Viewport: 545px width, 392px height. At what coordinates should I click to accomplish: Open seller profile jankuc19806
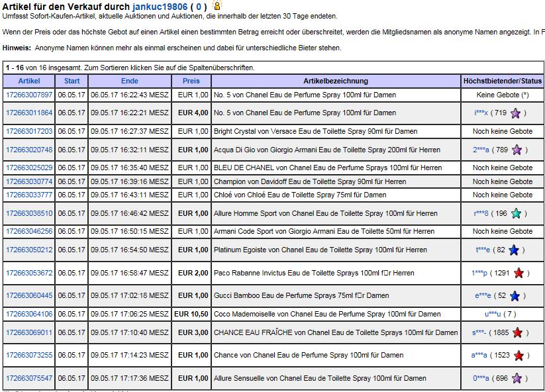[x=160, y=7]
